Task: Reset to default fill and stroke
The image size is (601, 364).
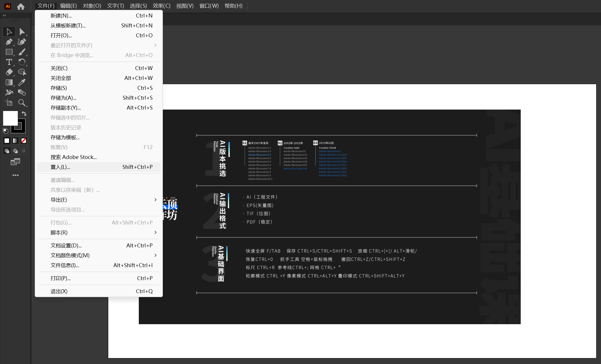Action: 5,130
